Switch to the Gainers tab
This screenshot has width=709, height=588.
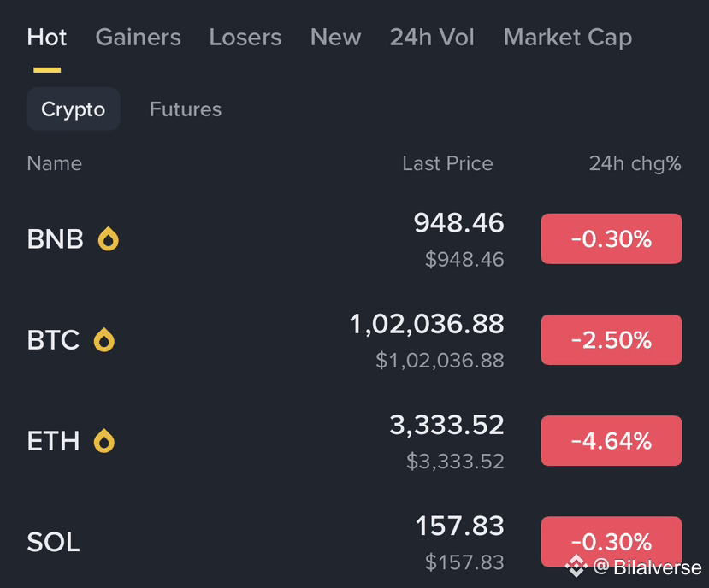pyautogui.click(x=138, y=37)
